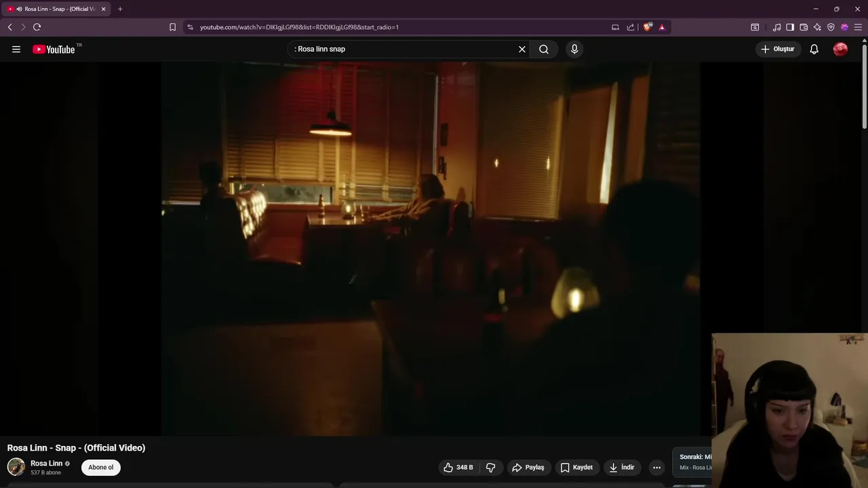Click the '537 B abone' subscriber count
This screenshot has height=488, width=868.
[45, 472]
